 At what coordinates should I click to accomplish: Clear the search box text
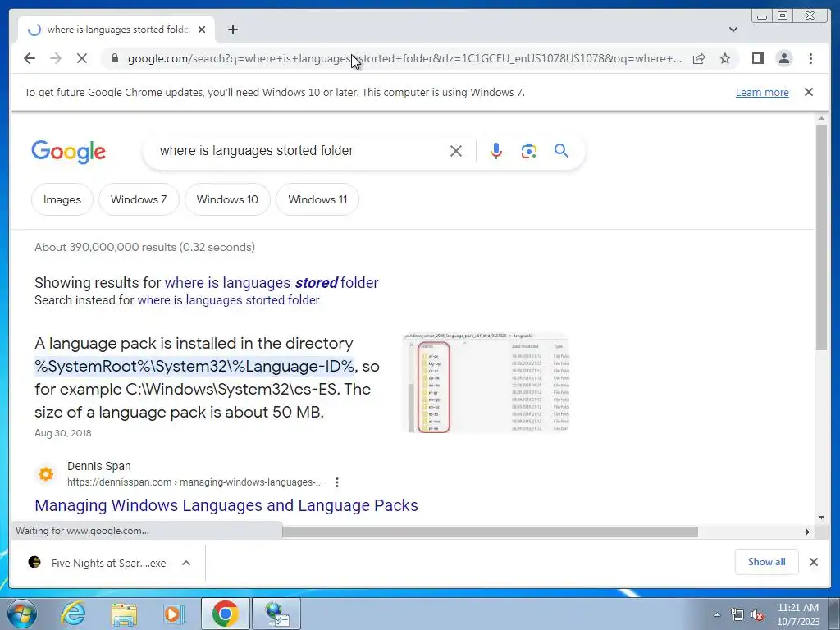(x=456, y=151)
